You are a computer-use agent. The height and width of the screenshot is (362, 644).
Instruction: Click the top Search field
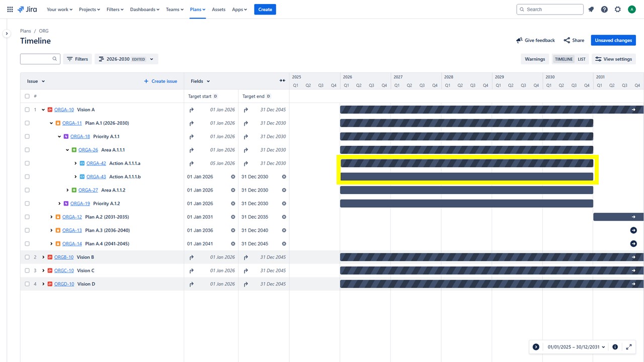click(550, 10)
